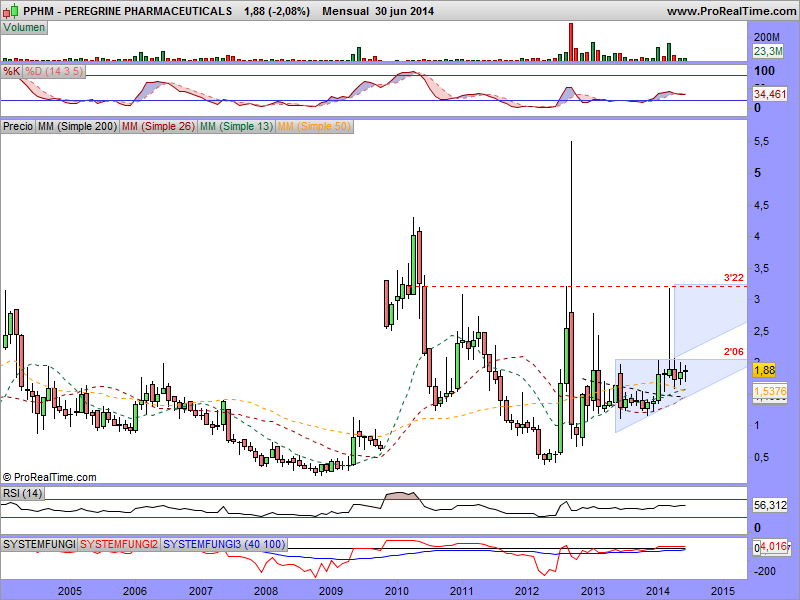Click the 2005 year label on the time axis
800x600 pixels.
click(69, 591)
